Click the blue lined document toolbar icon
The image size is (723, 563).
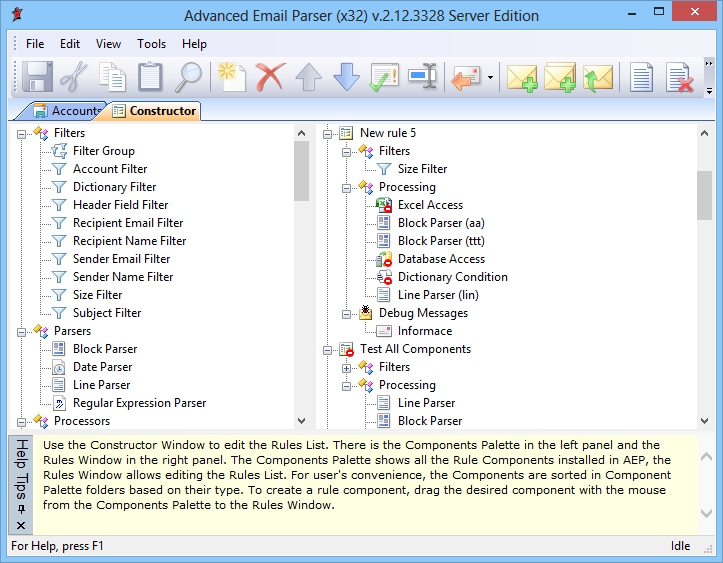pyautogui.click(x=641, y=77)
